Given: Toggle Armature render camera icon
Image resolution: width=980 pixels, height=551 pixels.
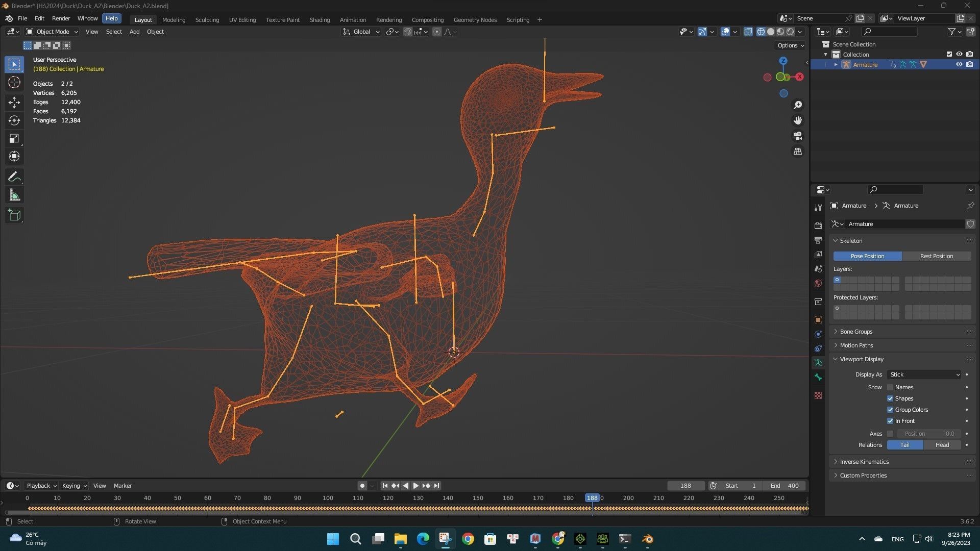Looking at the screenshot, I should pyautogui.click(x=969, y=64).
